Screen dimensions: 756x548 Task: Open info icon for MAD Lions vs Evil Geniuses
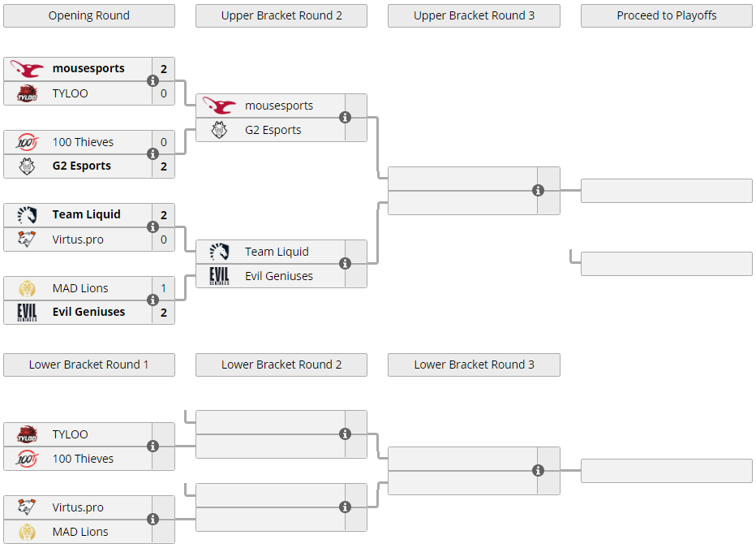152,300
